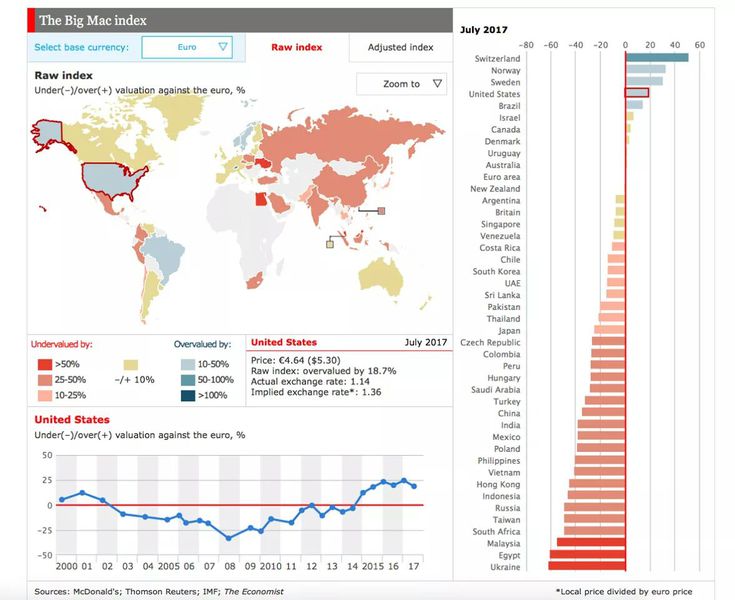Click the last data point on line chart
This screenshot has width=735, height=600.
pyautogui.click(x=414, y=486)
